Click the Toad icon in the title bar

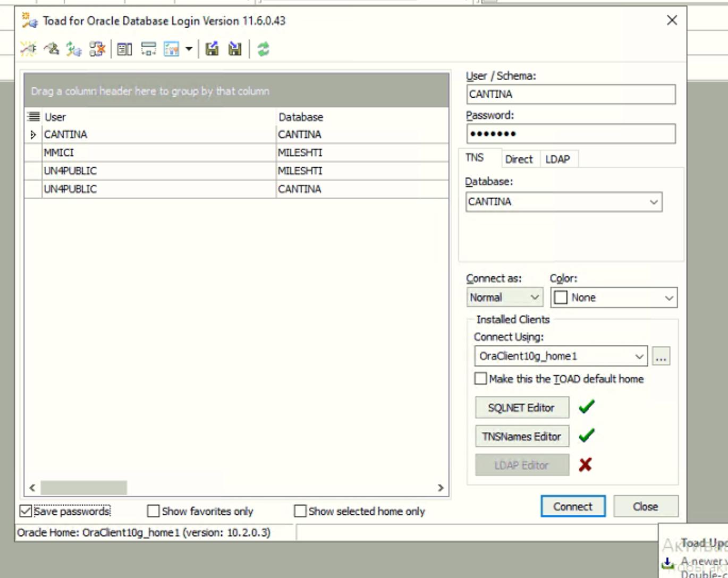[x=29, y=21]
